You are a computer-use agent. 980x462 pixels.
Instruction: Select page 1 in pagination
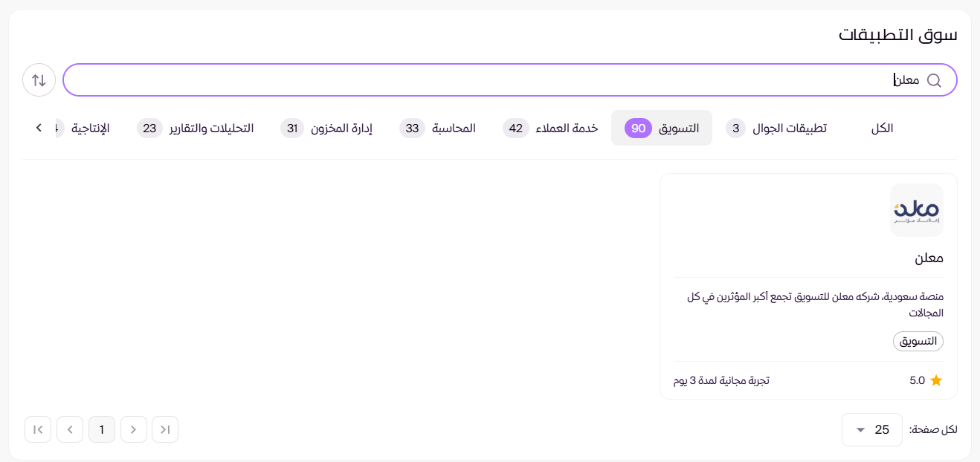(102, 429)
